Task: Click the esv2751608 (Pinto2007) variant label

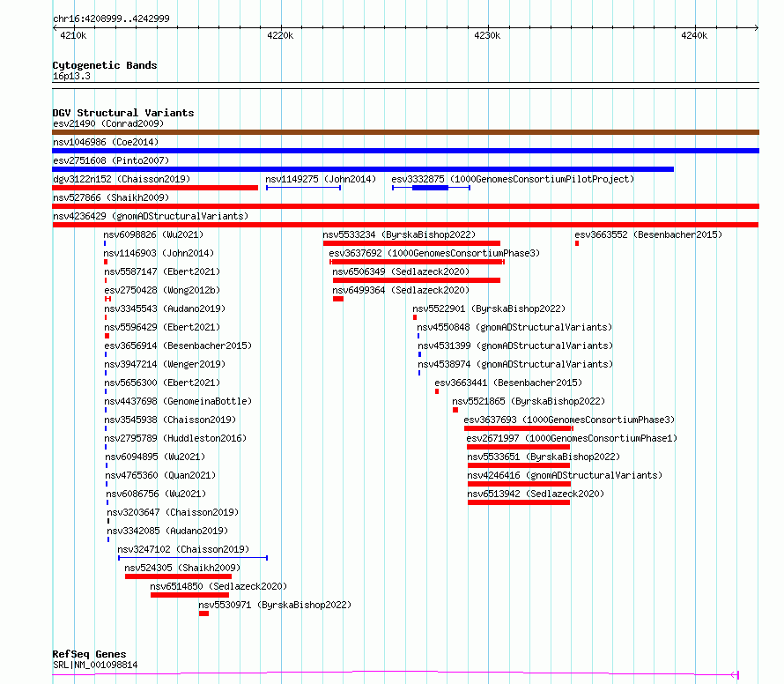Action: pyautogui.click(x=111, y=160)
